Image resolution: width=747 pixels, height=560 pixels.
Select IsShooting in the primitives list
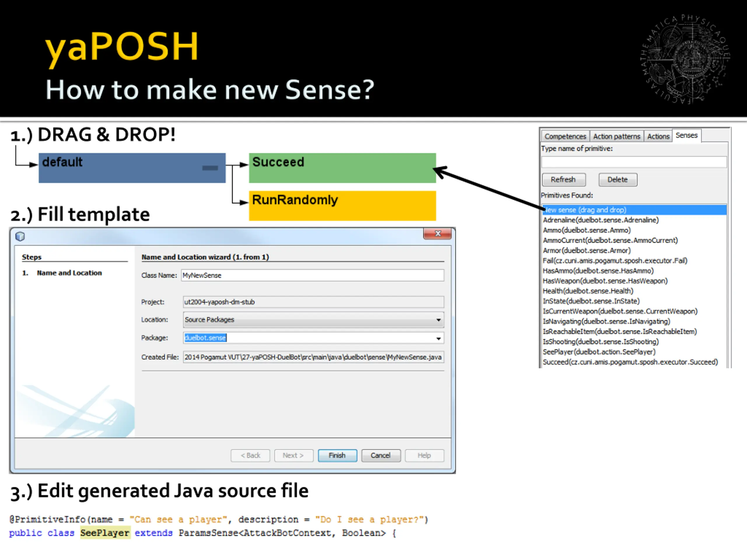click(601, 342)
